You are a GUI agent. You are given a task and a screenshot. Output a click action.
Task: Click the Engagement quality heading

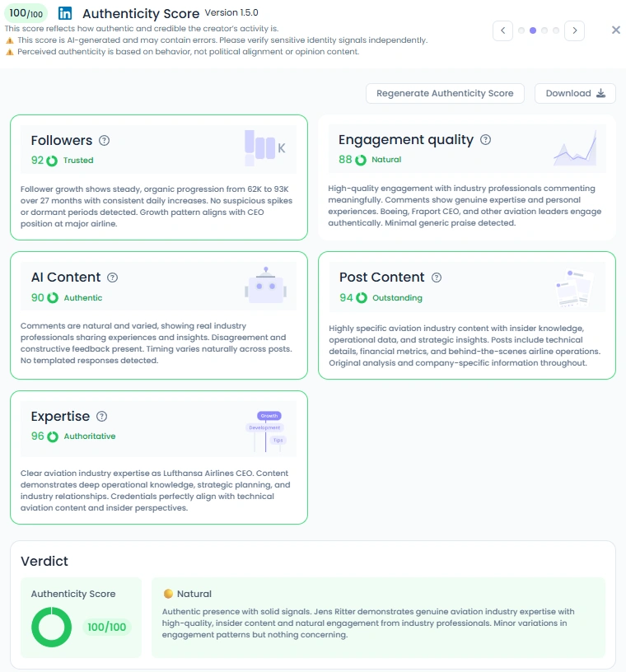pyautogui.click(x=406, y=140)
